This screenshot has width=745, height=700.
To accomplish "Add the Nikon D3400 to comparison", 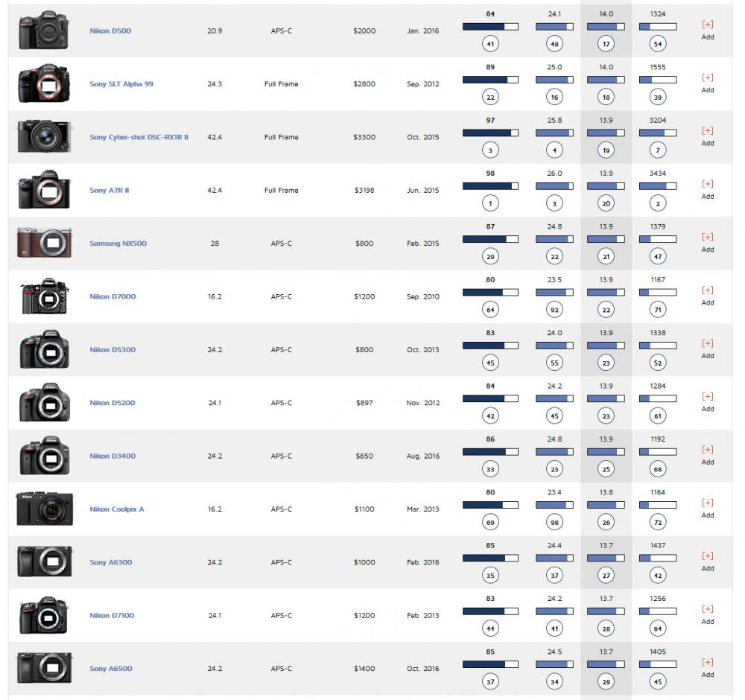I will 708,456.
